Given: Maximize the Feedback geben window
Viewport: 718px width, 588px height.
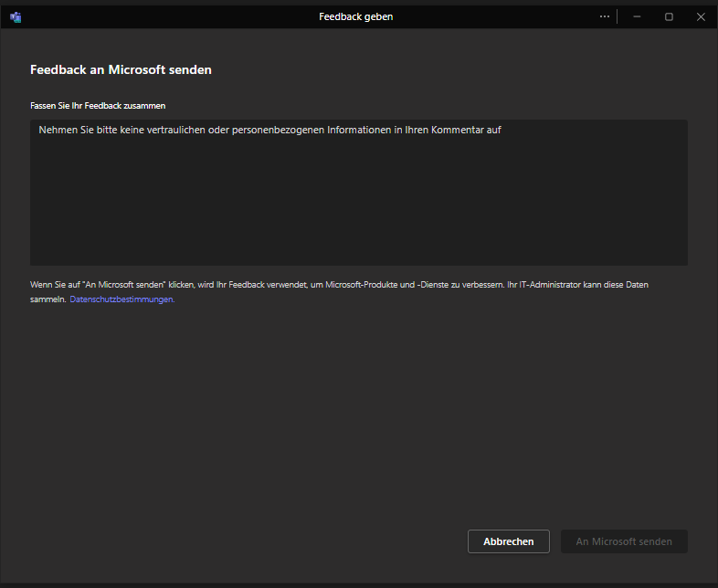Looking at the screenshot, I should pyautogui.click(x=669, y=16).
